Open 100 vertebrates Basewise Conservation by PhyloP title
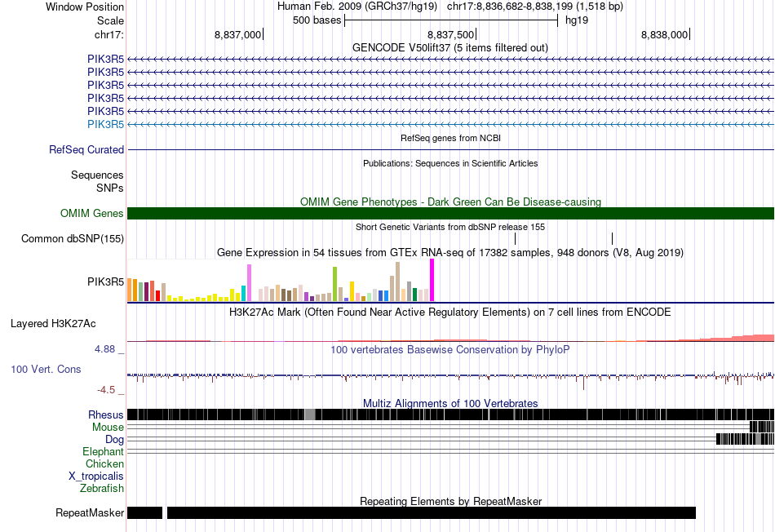The height and width of the screenshot is (532, 775). pyautogui.click(x=450, y=350)
